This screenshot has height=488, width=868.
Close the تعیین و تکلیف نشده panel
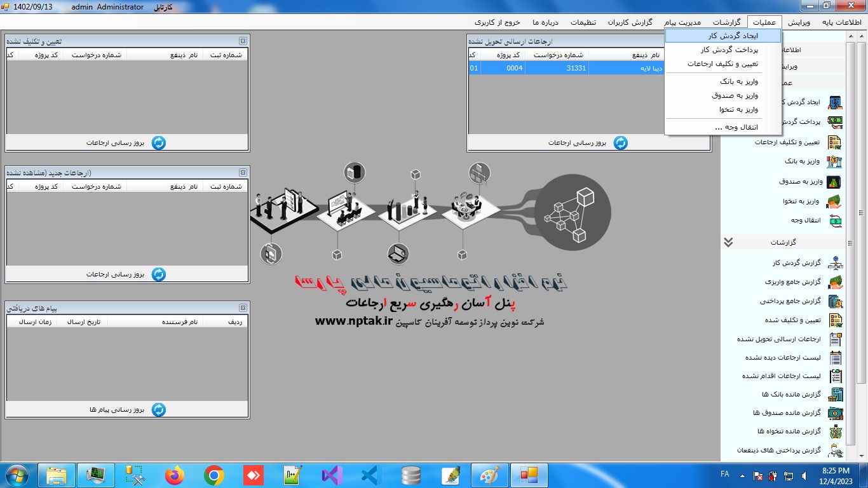click(x=243, y=41)
